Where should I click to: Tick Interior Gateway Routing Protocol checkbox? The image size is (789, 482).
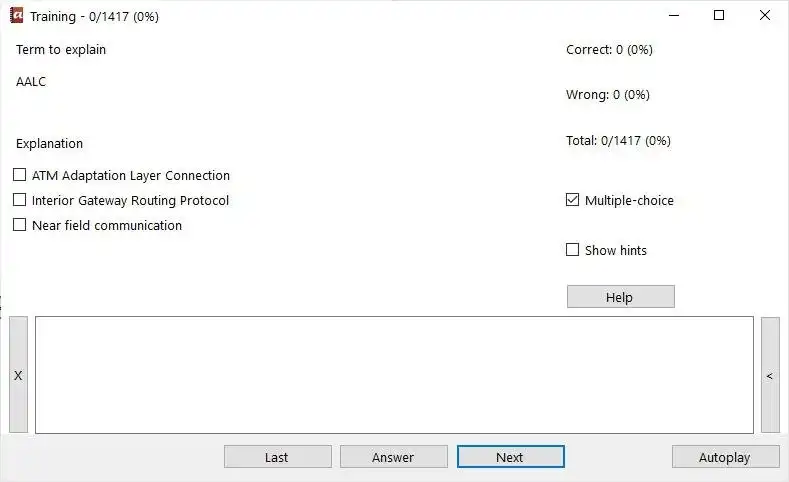click(20, 201)
